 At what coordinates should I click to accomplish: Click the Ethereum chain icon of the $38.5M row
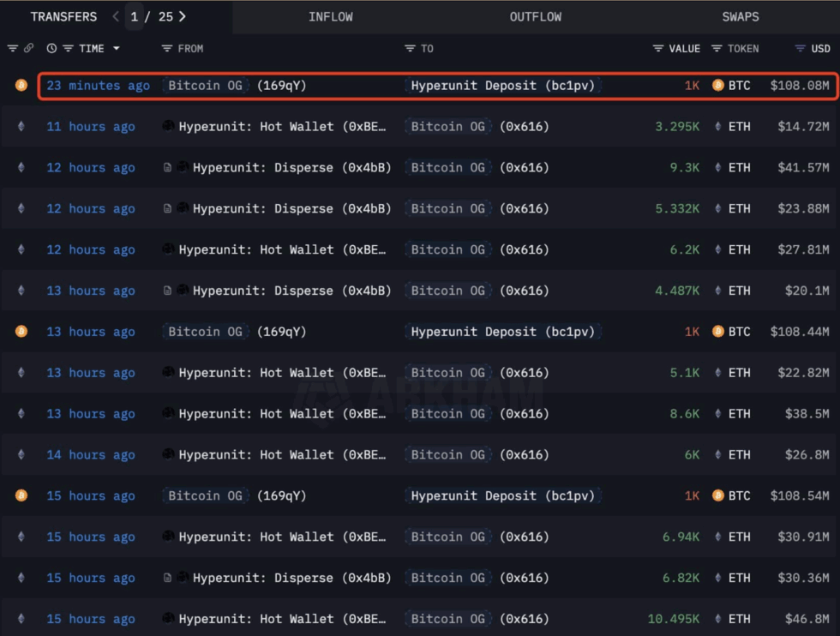point(21,413)
